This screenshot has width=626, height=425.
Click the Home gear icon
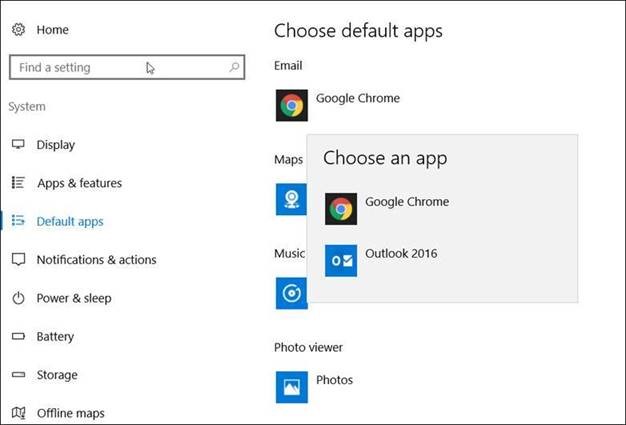tap(18, 30)
